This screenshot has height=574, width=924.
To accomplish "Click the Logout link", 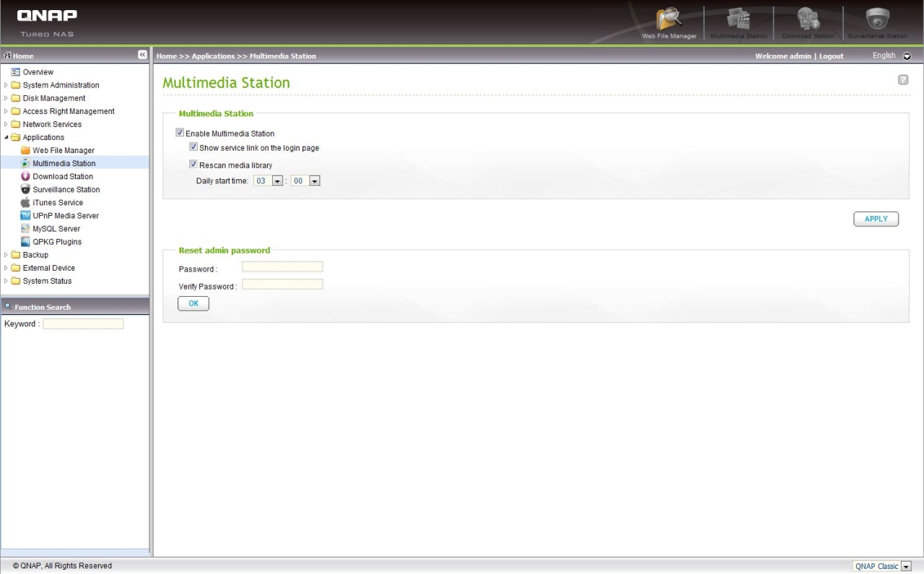I will (x=831, y=56).
